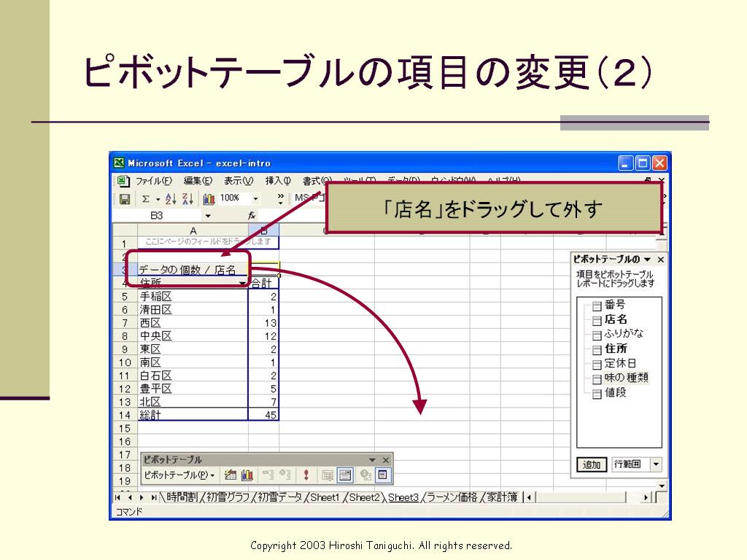
Task: Click the fx insert function icon
Action: (252, 216)
